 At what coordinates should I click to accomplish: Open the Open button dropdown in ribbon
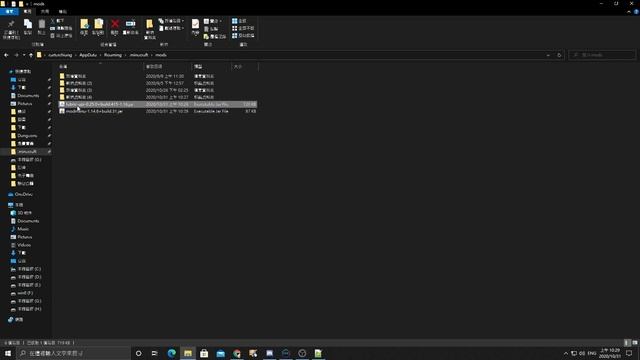coord(213,21)
